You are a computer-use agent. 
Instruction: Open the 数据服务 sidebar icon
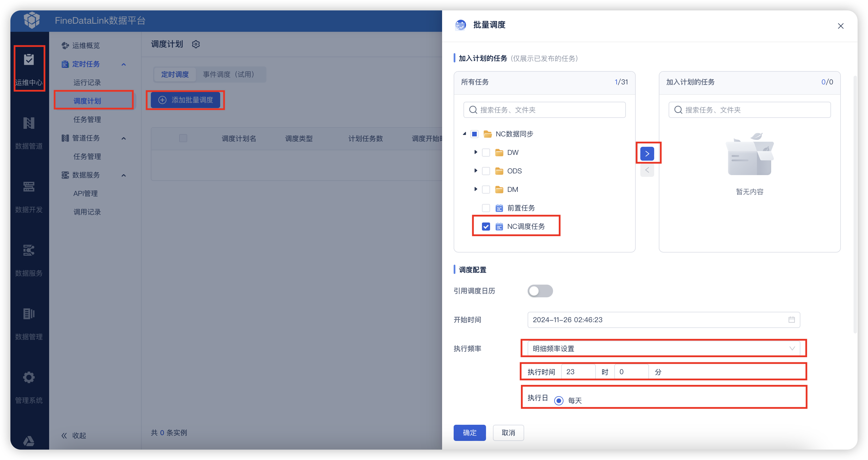point(29,251)
